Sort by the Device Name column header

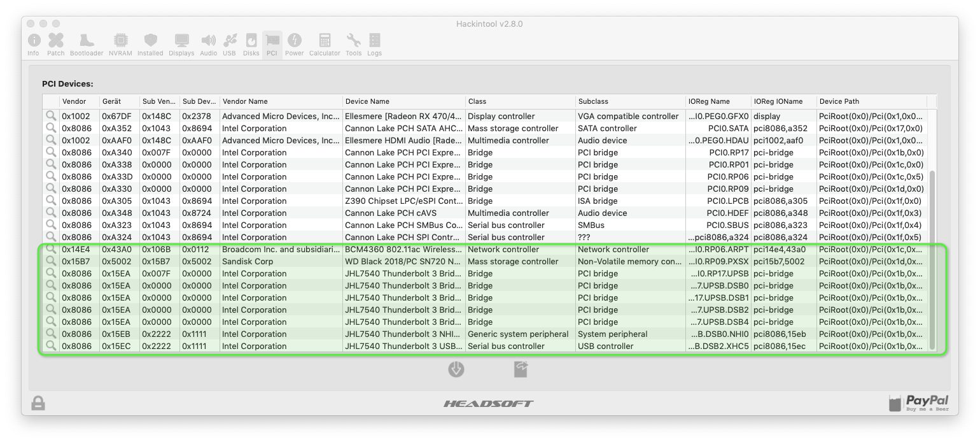coord(404,101)
